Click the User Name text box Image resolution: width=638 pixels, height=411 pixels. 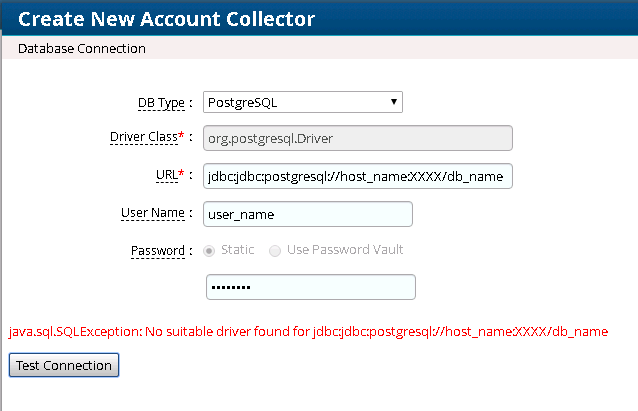point(308,214)
